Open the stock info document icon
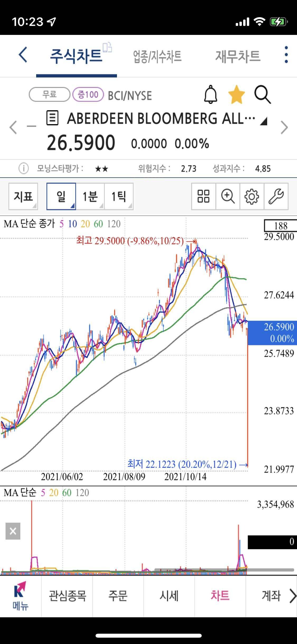Screen dimensions: 297x644 pos(52,118)
